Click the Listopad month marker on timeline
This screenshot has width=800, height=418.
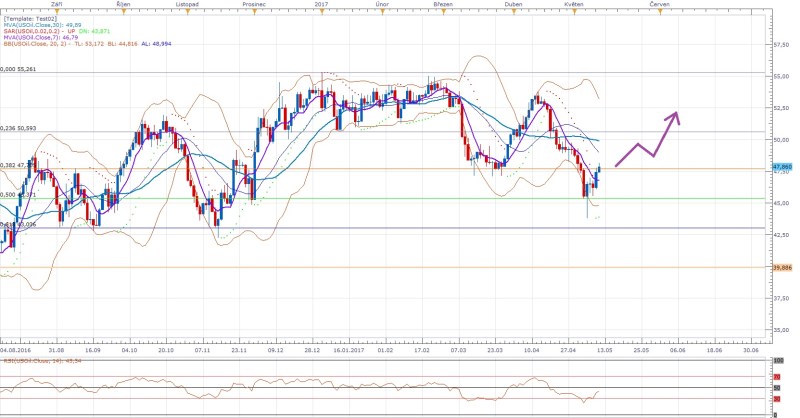pos(186,4)
